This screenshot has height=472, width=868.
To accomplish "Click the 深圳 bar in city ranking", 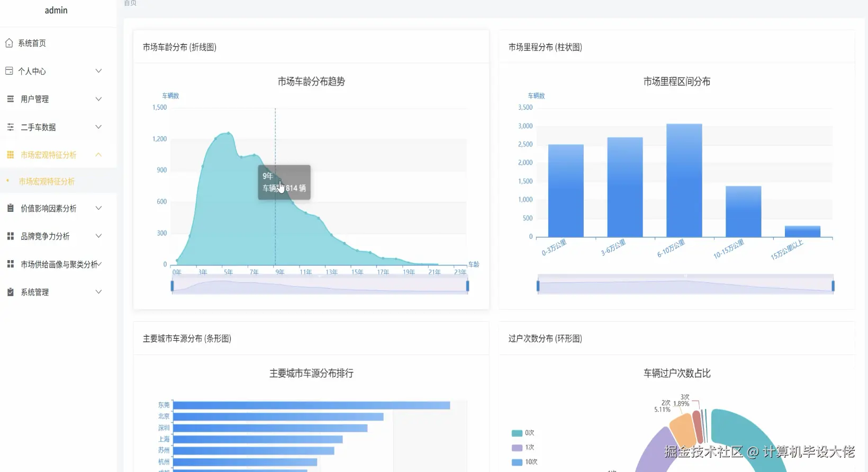I will click(270, 428).
